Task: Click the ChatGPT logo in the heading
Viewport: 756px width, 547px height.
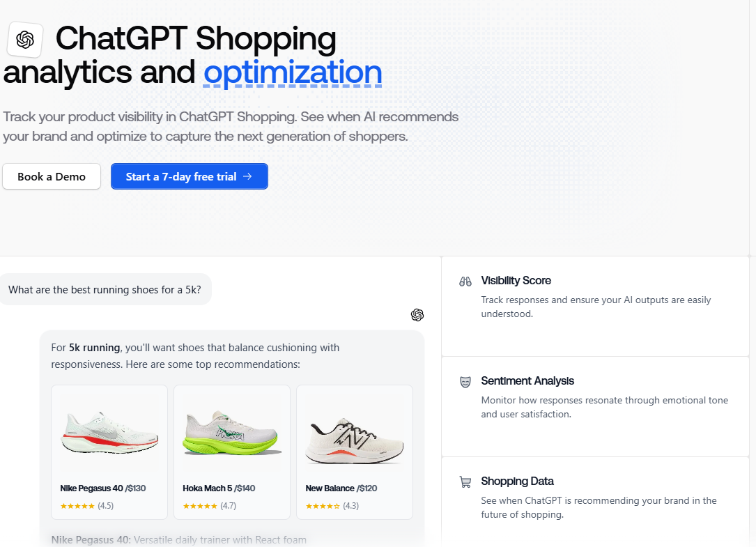Action: click(25, 39)
